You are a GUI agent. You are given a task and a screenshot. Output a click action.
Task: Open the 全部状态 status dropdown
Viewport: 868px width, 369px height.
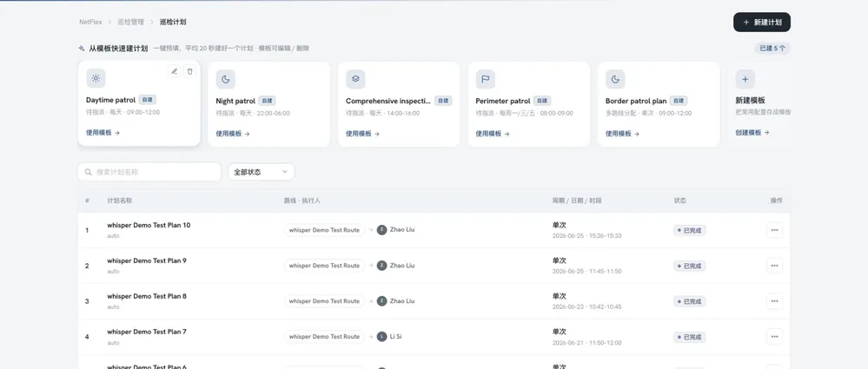click(x=262, y=172)
